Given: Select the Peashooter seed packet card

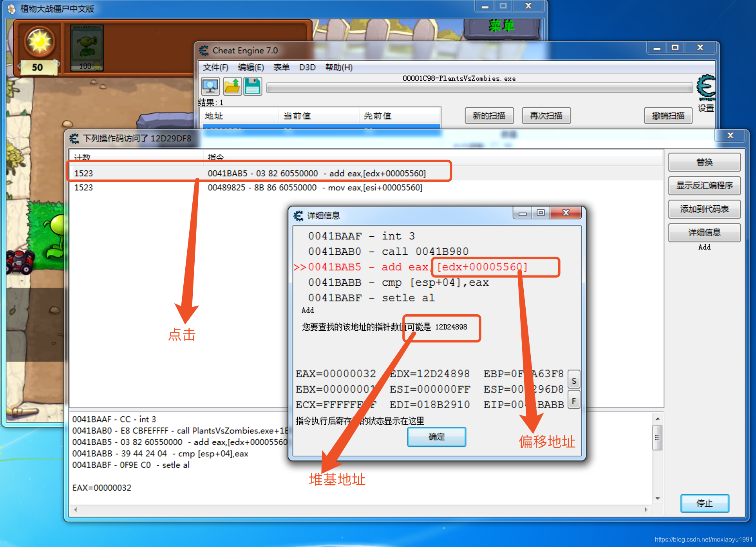Looking at the screenshot, I should coord(87,48).
